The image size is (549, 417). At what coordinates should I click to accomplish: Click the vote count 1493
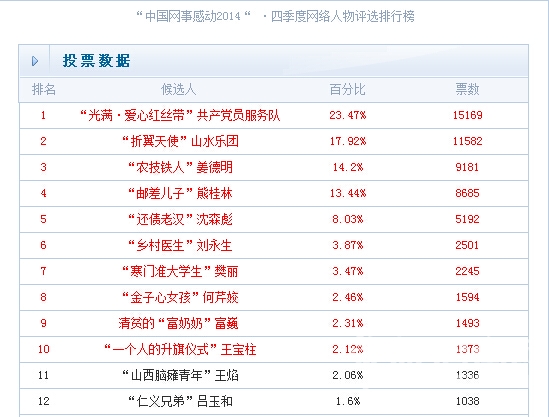tap(467, 323)
